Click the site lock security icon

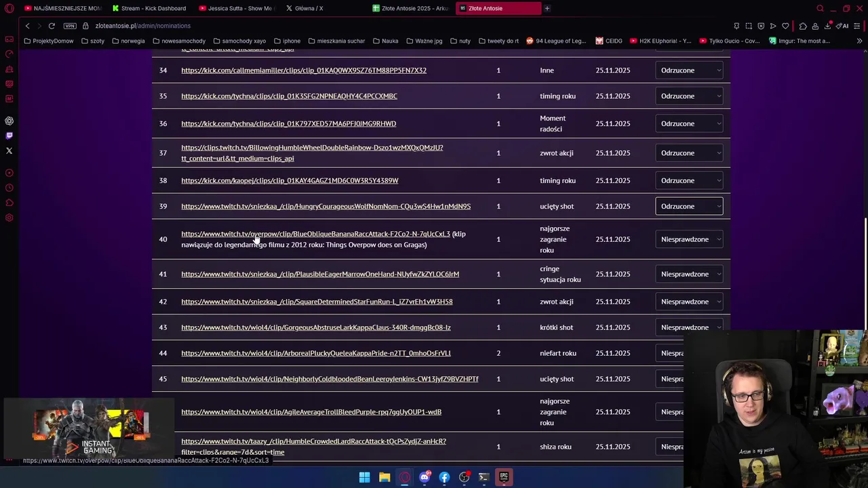point(85,26)
